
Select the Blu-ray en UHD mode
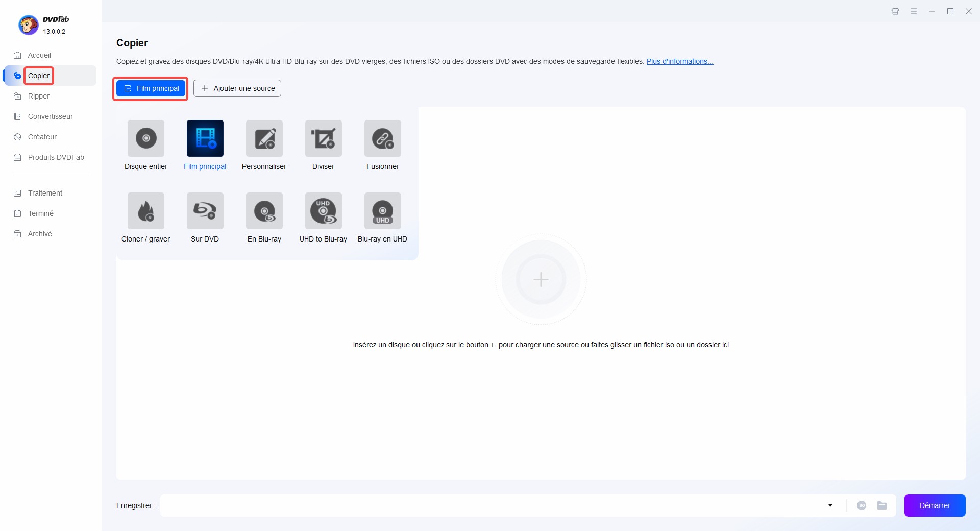(383, 211)
